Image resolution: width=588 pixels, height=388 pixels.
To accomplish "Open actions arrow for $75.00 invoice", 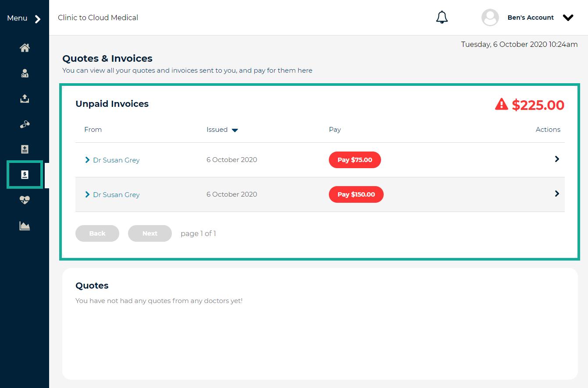I will click(x=557, y=159).
